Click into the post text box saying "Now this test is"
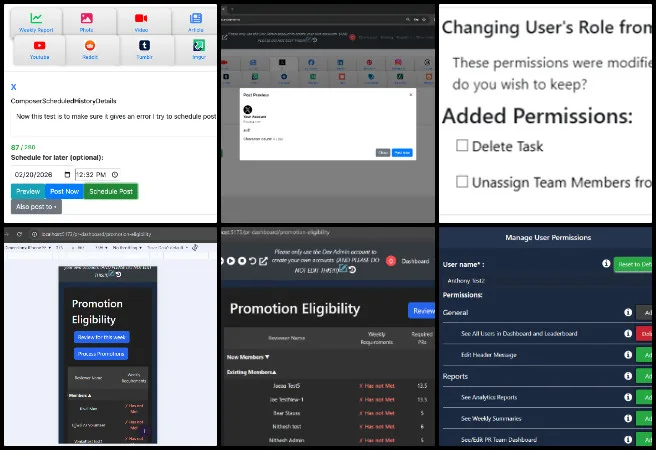 click(114, 122)
